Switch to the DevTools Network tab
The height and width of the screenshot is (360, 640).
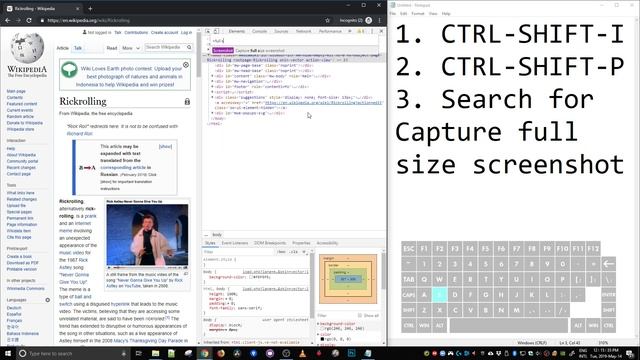(x=303, y=31)
